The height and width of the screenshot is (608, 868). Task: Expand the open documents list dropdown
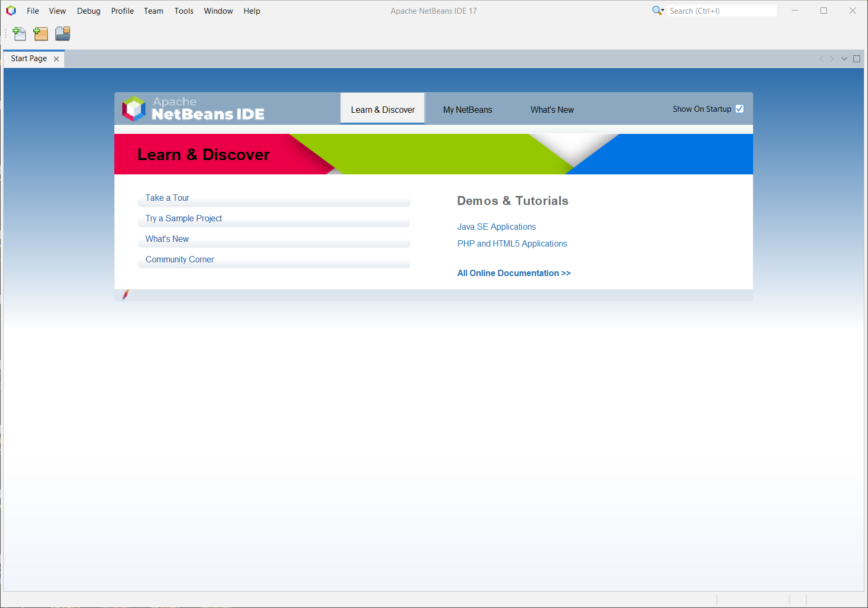click(x=844, y=58)
